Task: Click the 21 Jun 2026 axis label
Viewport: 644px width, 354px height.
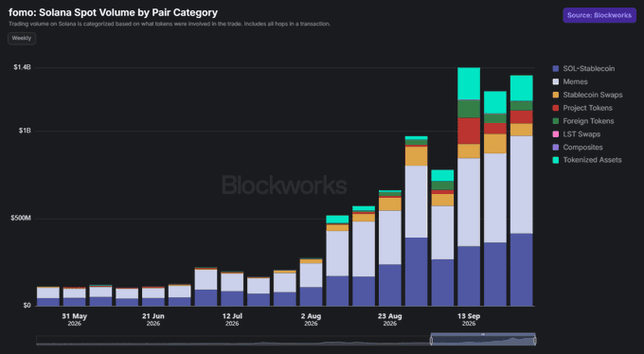Action: 153,320
